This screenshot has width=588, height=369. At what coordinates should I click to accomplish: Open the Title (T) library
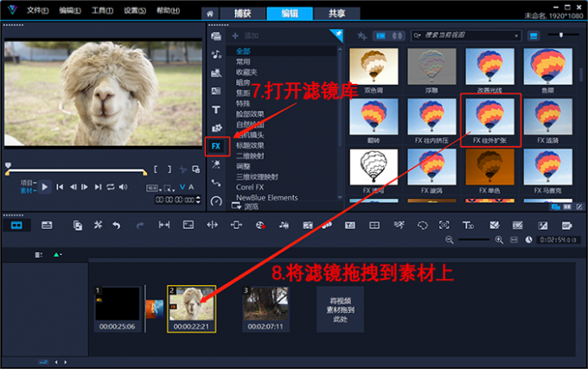(x=216, y=110)
